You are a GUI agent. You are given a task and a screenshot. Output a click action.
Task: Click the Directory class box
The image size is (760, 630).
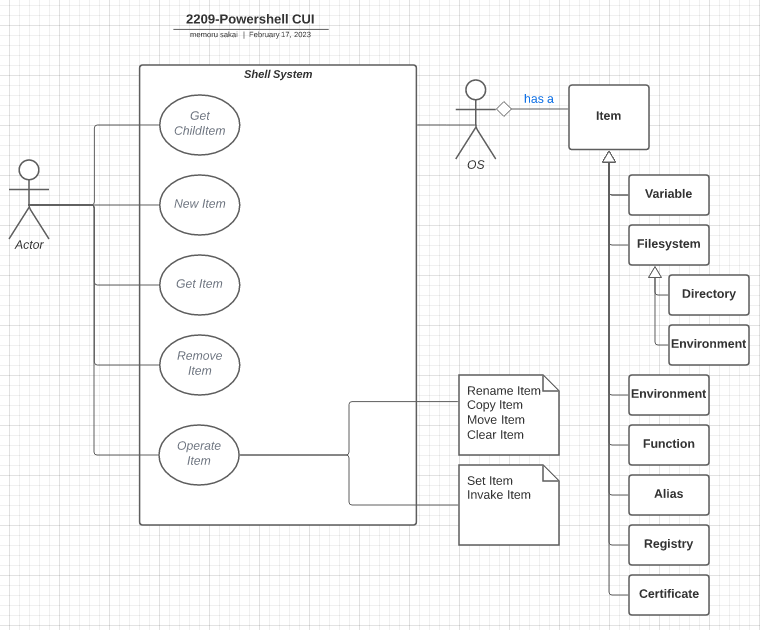click(x=709, y=295)
